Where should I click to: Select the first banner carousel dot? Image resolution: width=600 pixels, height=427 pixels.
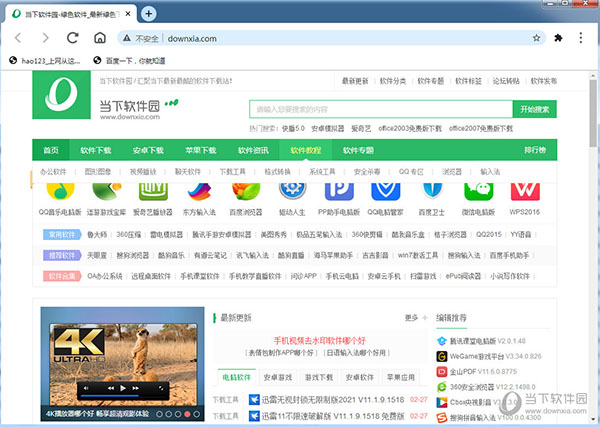160,414
